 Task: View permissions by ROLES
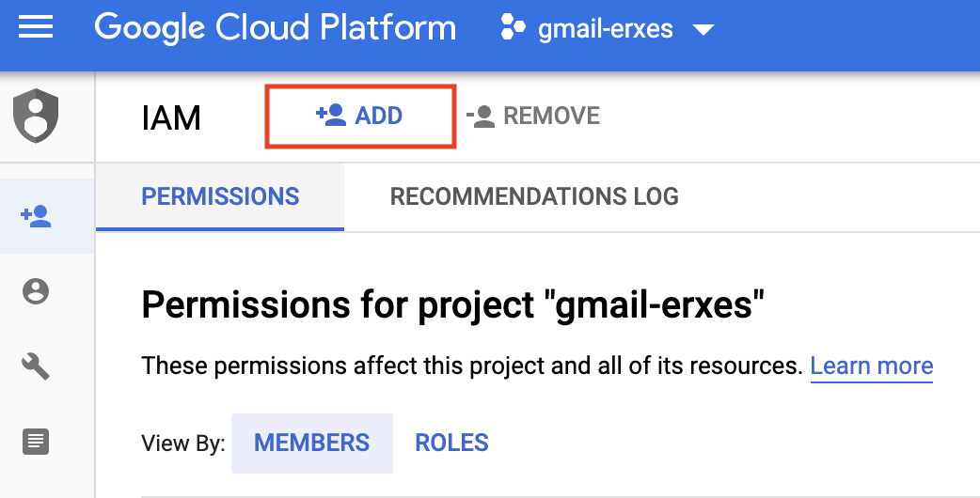[451, 443]
